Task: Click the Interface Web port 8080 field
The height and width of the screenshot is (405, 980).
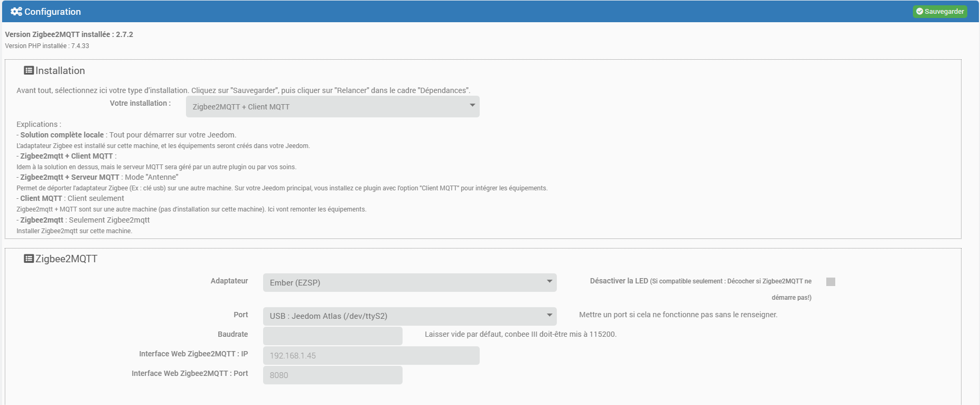Action: tap(332, 375)
